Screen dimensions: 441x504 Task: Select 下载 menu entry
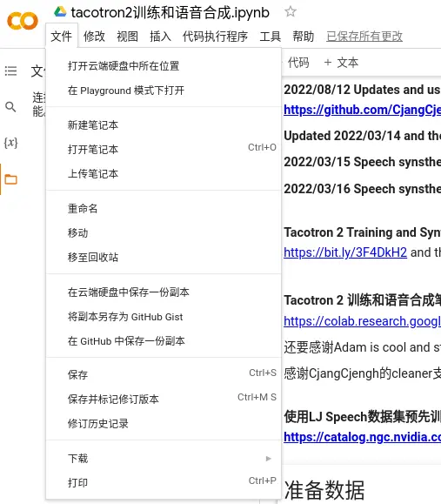[x=164, y=459]
